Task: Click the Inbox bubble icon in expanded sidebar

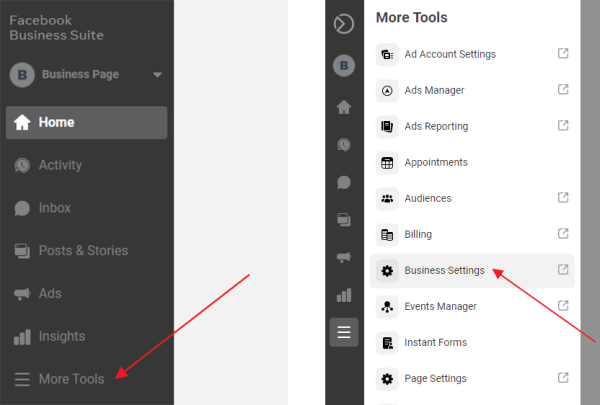Action: point(22,208)
